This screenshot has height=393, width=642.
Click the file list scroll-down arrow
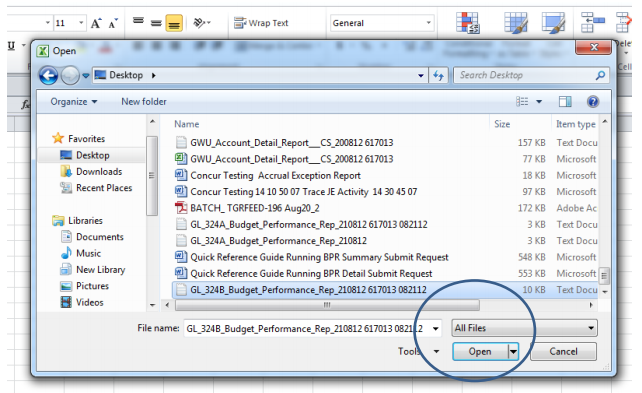(x=605, y=292)
